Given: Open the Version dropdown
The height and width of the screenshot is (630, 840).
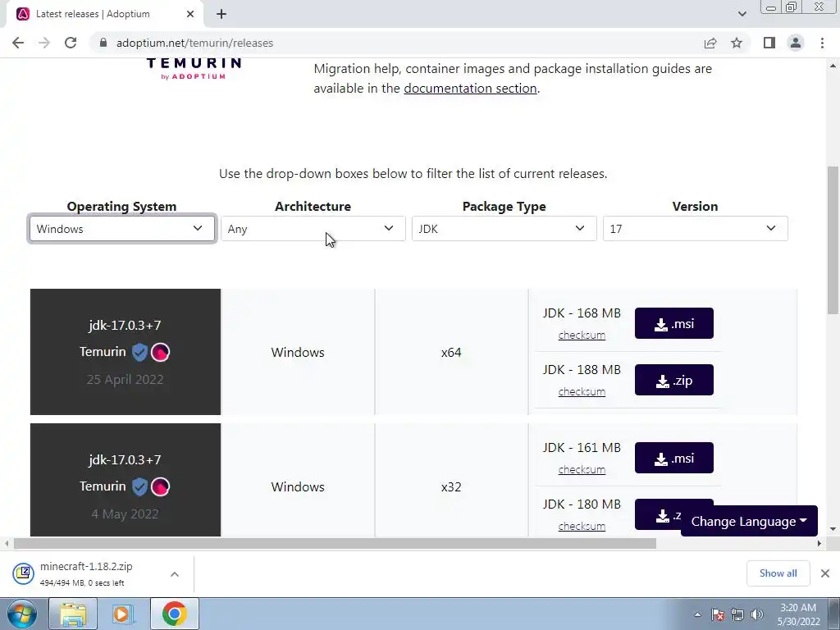Looking at the screenshot, I should (696, 229).
